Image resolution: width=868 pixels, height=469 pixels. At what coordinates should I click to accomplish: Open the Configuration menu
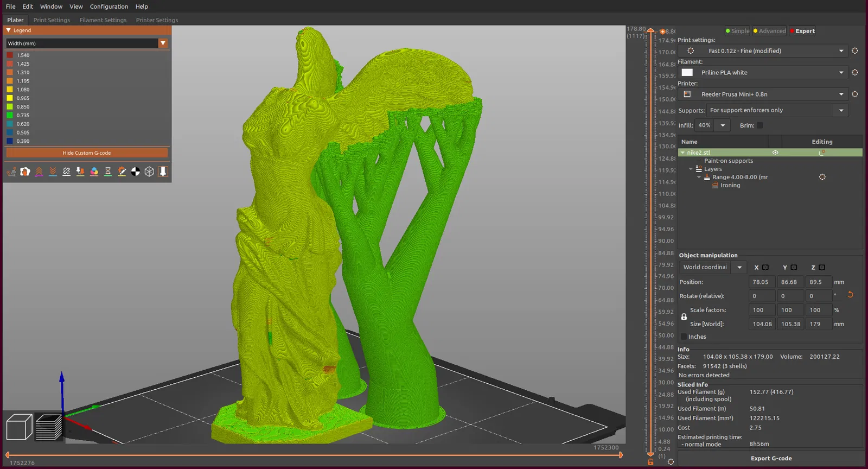(109, 7)
